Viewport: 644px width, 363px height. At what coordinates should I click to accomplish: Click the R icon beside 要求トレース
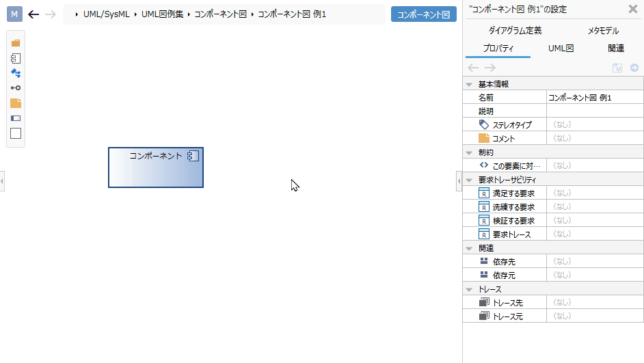click(484, 234)
